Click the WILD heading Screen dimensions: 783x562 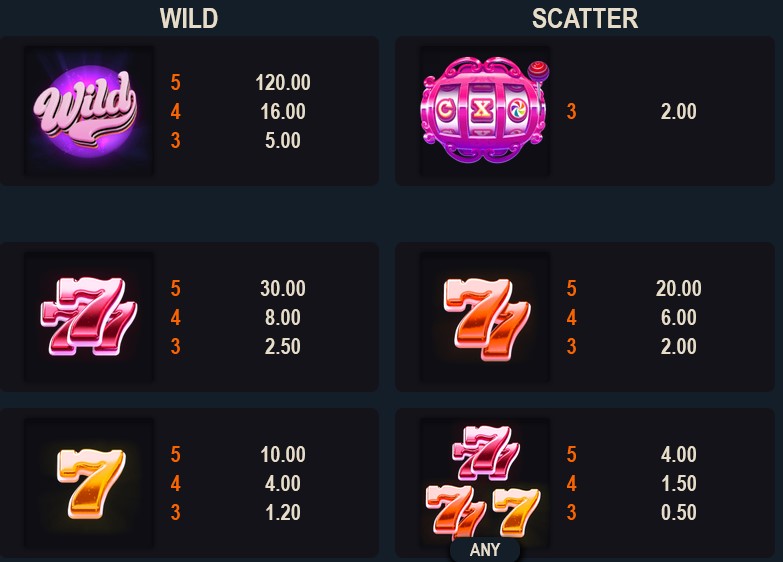pyautogui.click(x=189, y=18)
